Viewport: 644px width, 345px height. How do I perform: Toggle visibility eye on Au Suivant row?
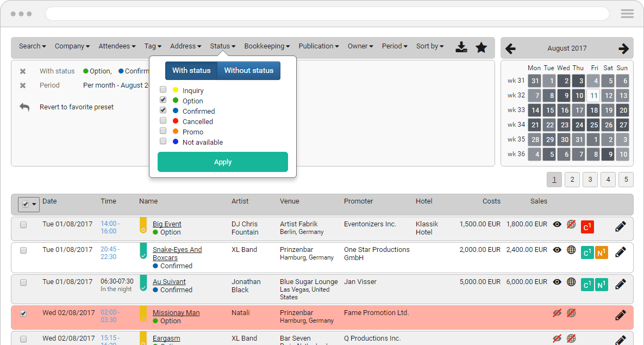point(557,282)
